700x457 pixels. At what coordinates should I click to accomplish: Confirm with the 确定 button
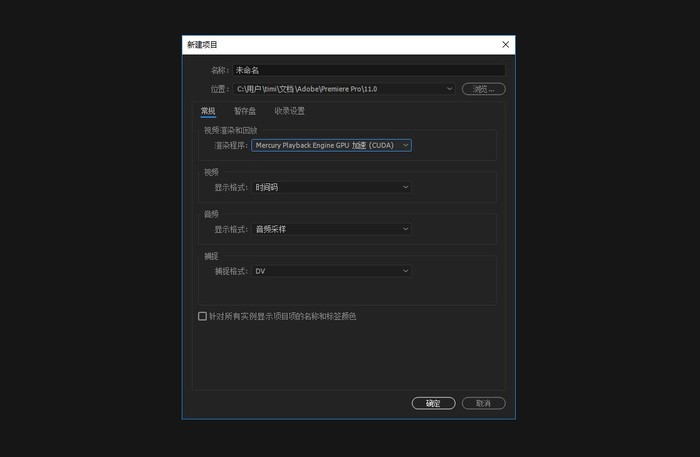point(433,403)
